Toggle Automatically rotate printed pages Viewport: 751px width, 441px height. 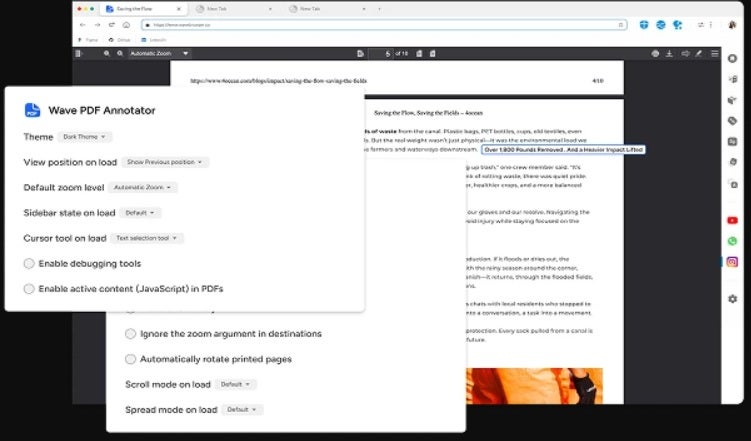coord(130,359)
